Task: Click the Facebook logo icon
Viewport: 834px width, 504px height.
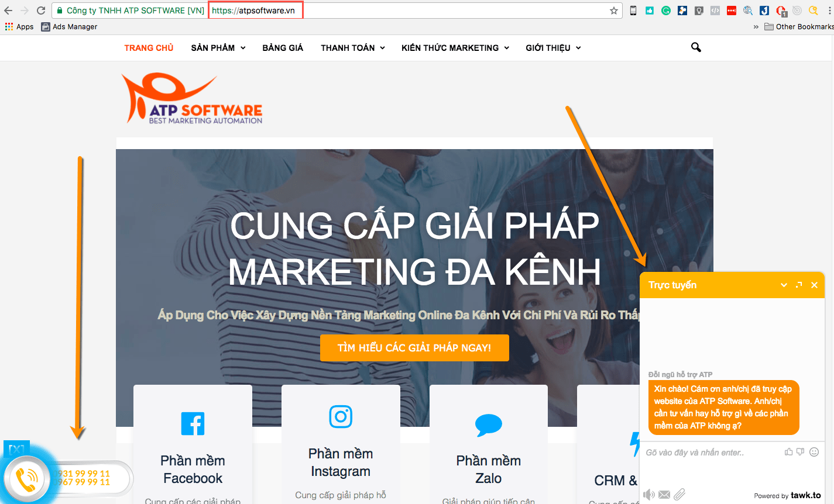Action: coord(193,423)
